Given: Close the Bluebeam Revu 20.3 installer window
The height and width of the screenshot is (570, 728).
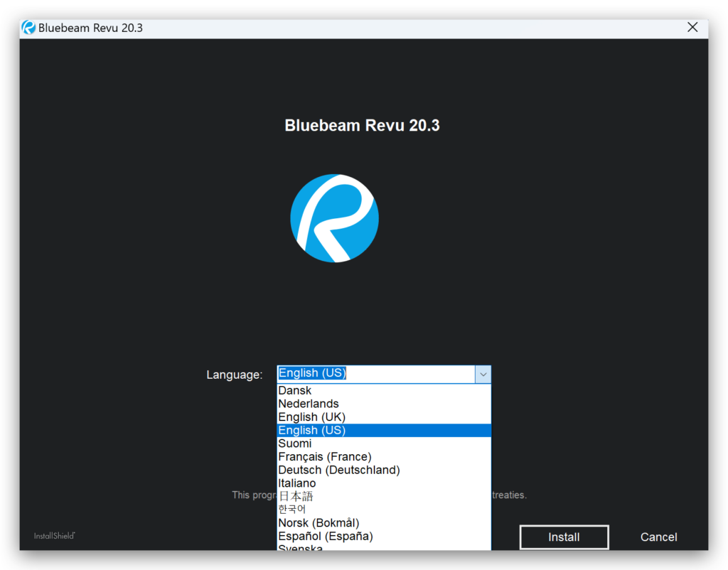Looking at the screenshot, I should point(692,28).
